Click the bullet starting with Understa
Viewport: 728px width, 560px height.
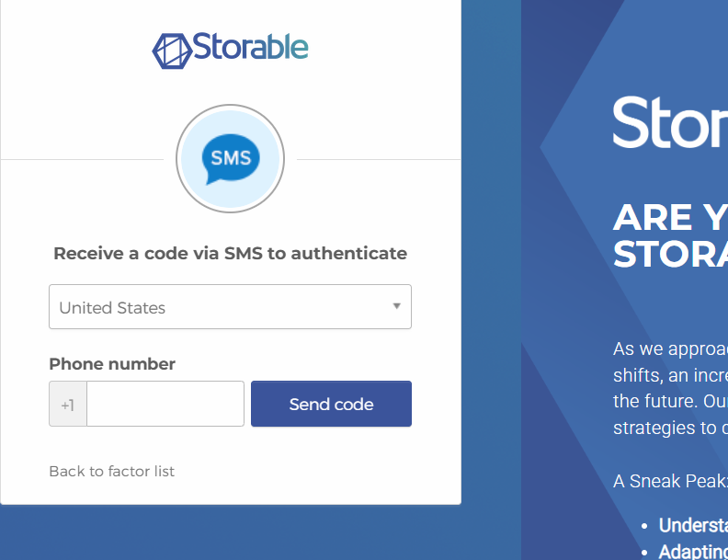pos(692,526)
